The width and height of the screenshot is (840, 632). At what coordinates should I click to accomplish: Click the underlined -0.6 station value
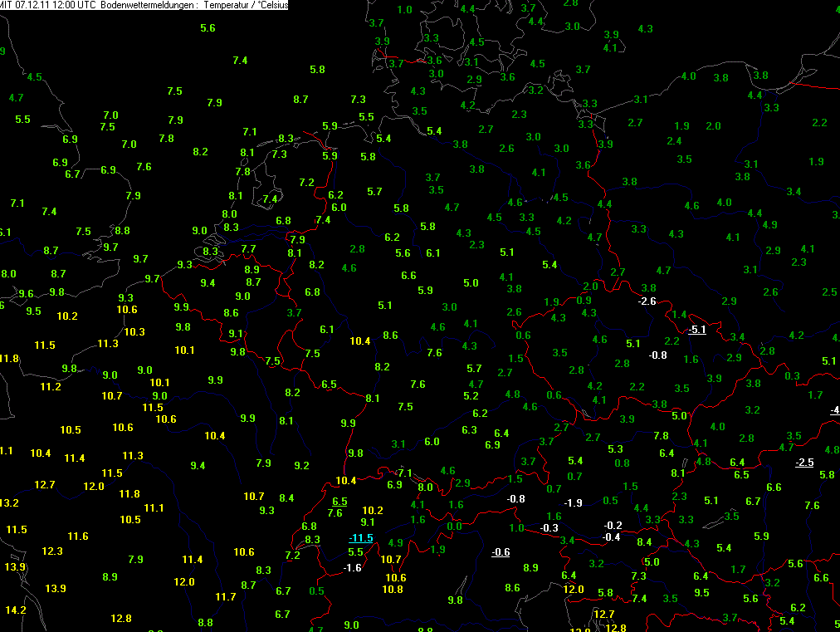(501, 552)
